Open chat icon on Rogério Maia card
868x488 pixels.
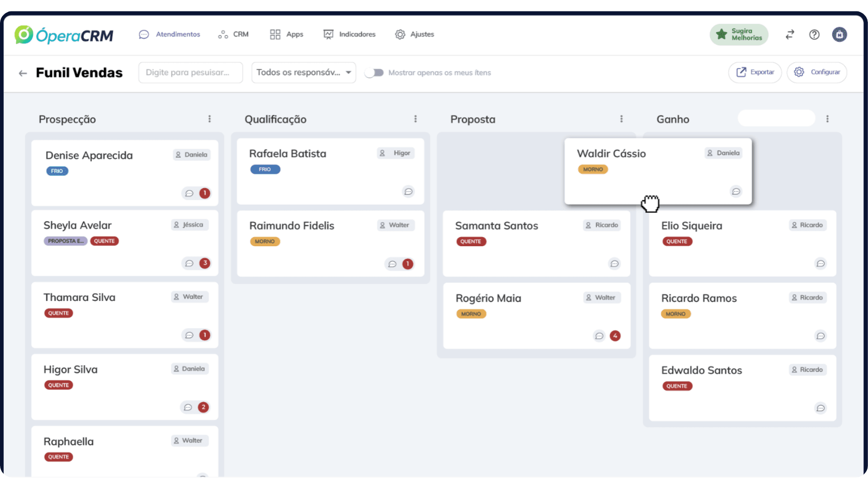(599, 336)
